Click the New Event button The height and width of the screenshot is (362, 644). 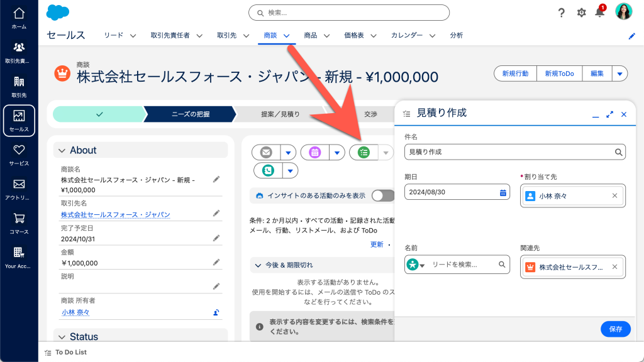coord(516,74)
